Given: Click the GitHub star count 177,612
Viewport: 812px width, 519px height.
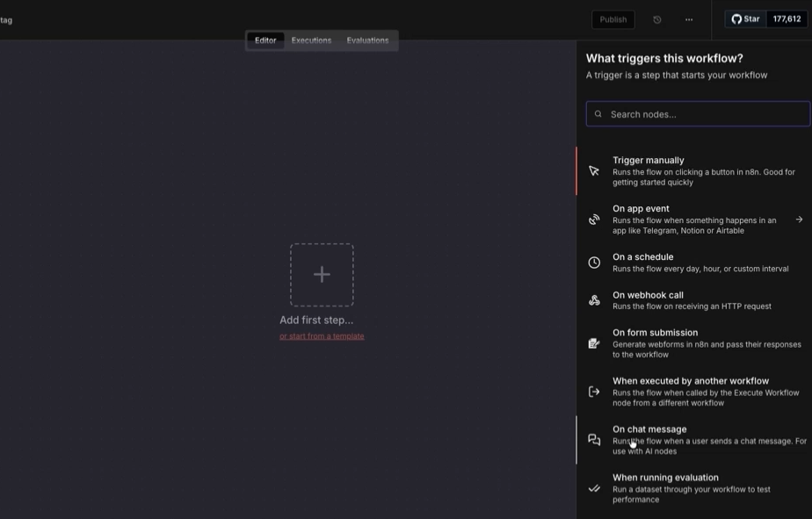Looking at the screenshot, I should (785, 18).
